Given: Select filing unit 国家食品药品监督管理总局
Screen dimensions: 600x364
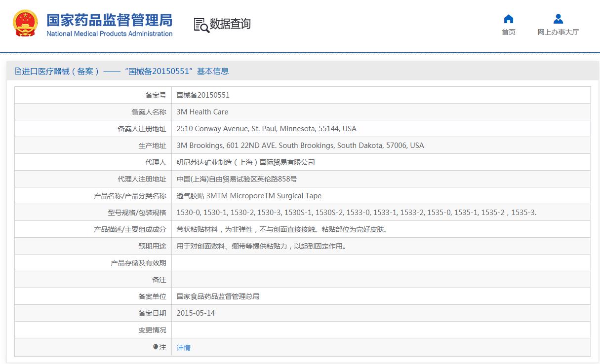Looking at the screenshot, I should pos(218,296).
